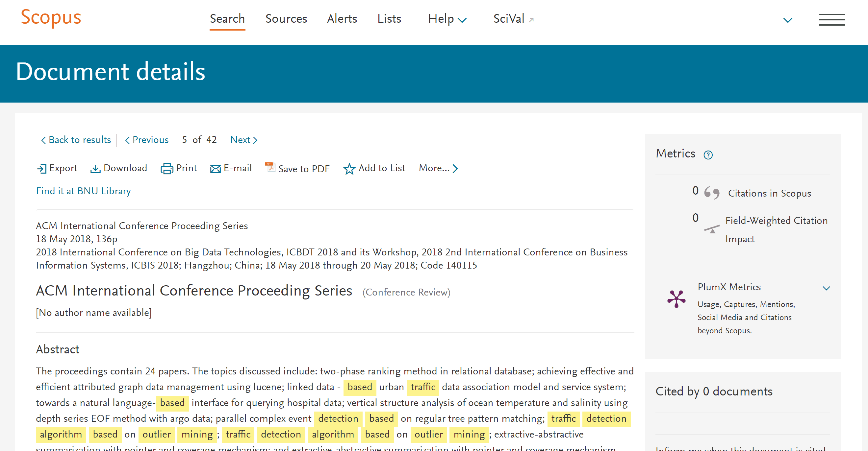This screenshot has width=868, height=451.
Task: Open Find it at BNU Library link
Action: tap(83, 191)
